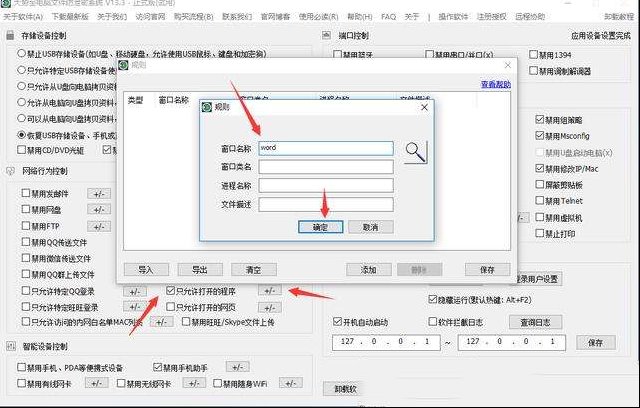Click the icon beside 智能设备控制
This screenshot has height=408, width=640.
(11, 346)
